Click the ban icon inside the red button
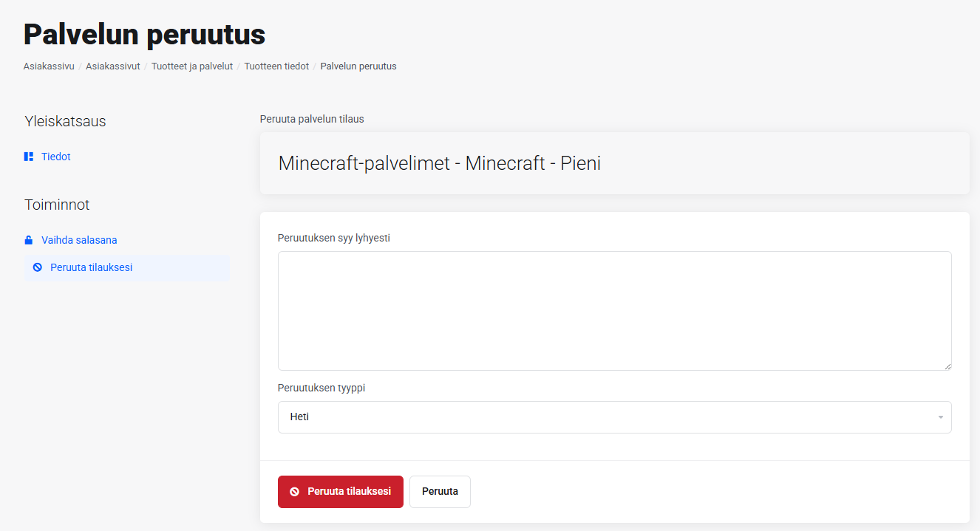The width and height of the screenshot is (980, 531). tap(294, 492)
